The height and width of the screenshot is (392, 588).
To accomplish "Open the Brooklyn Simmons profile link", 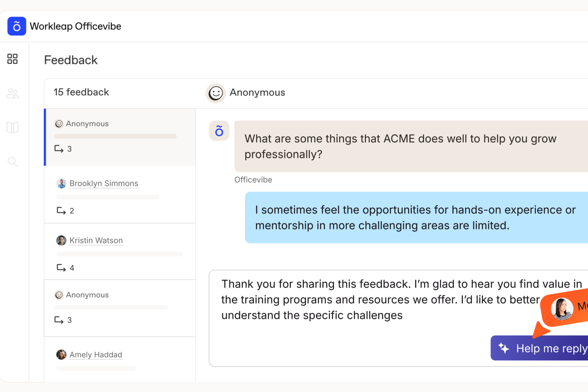I will pos(104,183).
